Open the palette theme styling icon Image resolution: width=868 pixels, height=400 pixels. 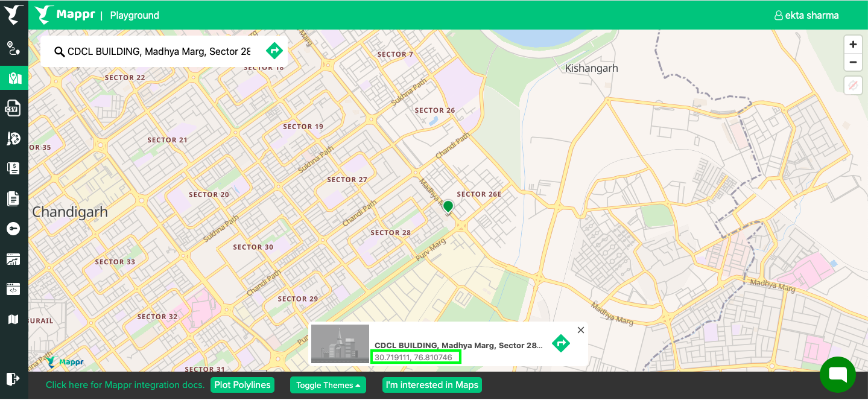point(13,139)
